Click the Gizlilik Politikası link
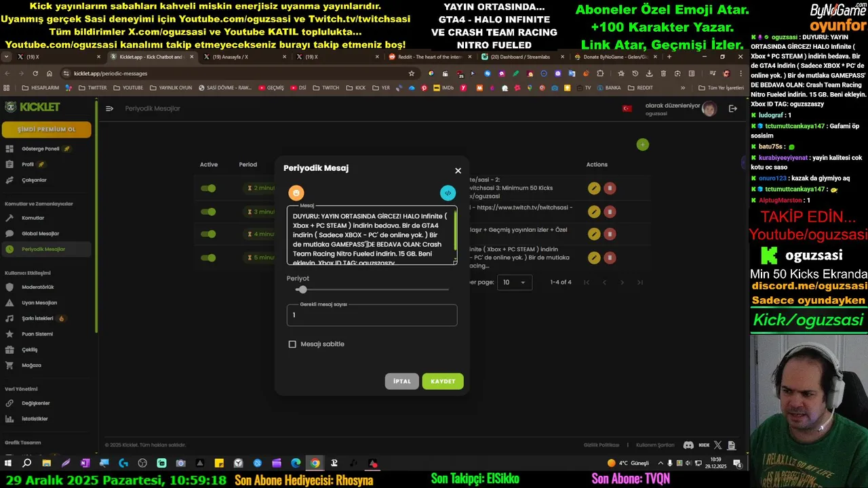868x488 pixels. click(601, 445)
